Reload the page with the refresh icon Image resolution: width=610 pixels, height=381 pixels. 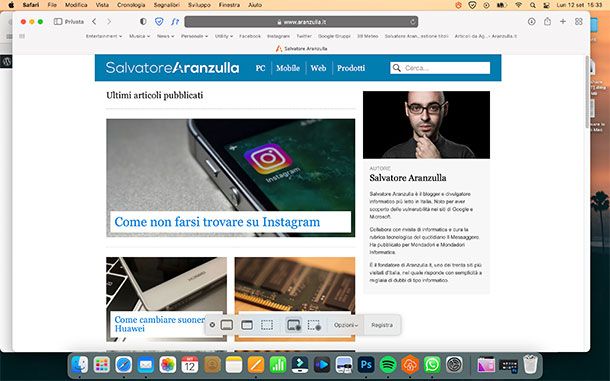[x=412, y=22]
